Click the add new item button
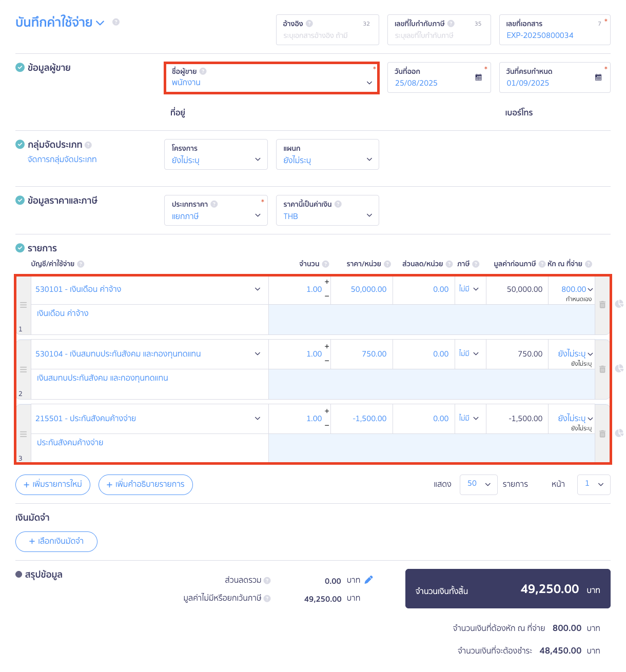This screenshot has height=672, width=626. (53, 485)
